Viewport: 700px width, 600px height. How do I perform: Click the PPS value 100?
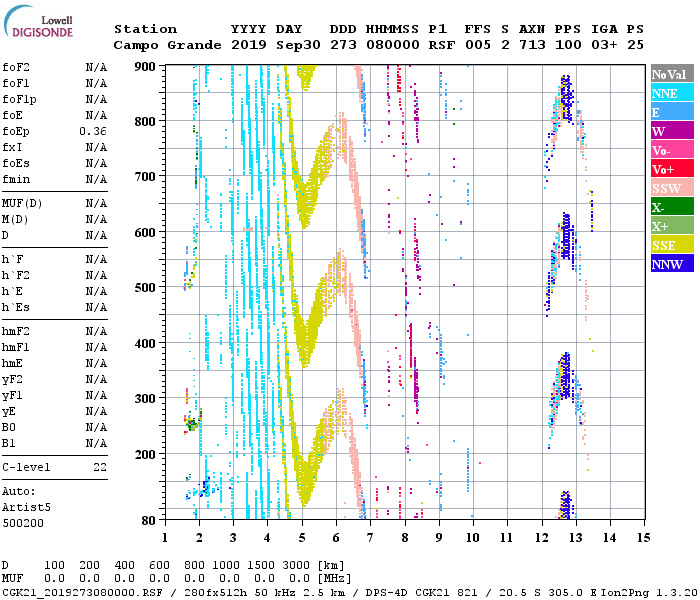(x=568, y=45)
